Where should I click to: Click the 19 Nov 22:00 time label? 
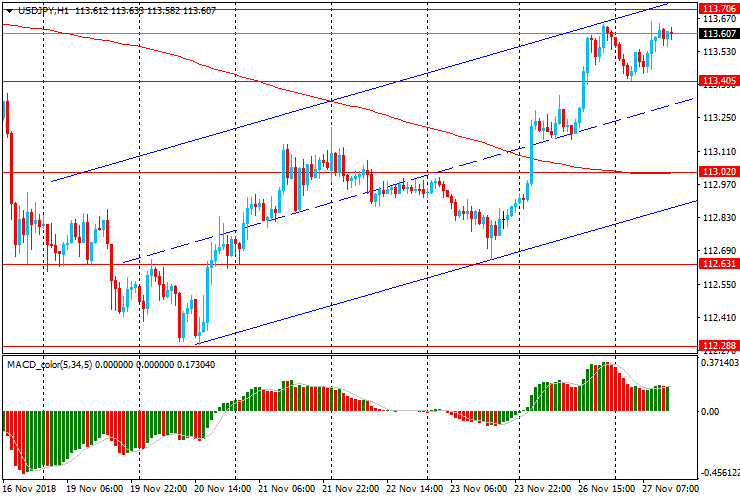coord(159,488)
